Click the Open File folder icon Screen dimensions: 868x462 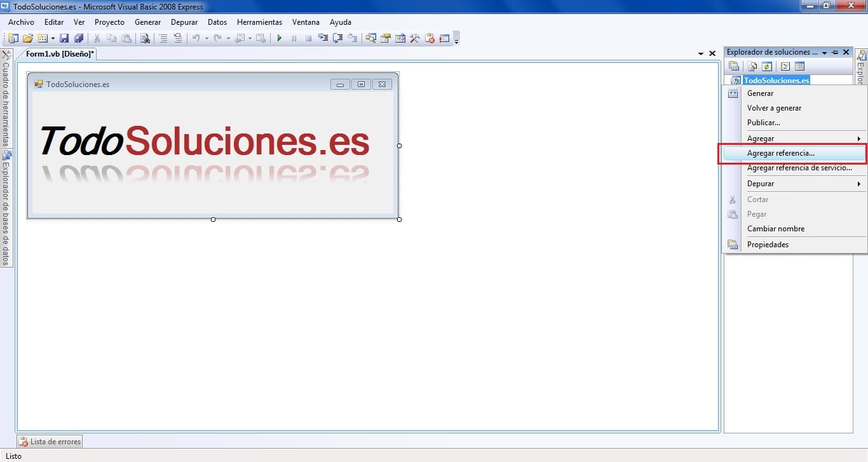[27, 38]
